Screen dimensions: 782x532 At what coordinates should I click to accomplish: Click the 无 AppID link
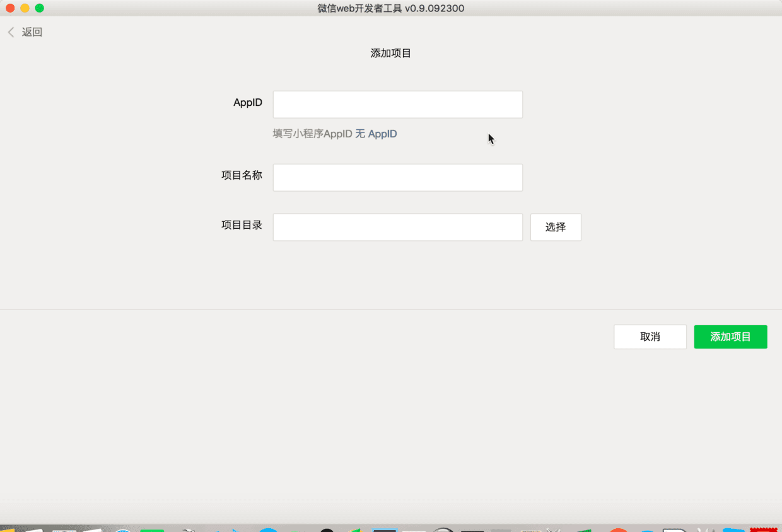coord(376,134)
